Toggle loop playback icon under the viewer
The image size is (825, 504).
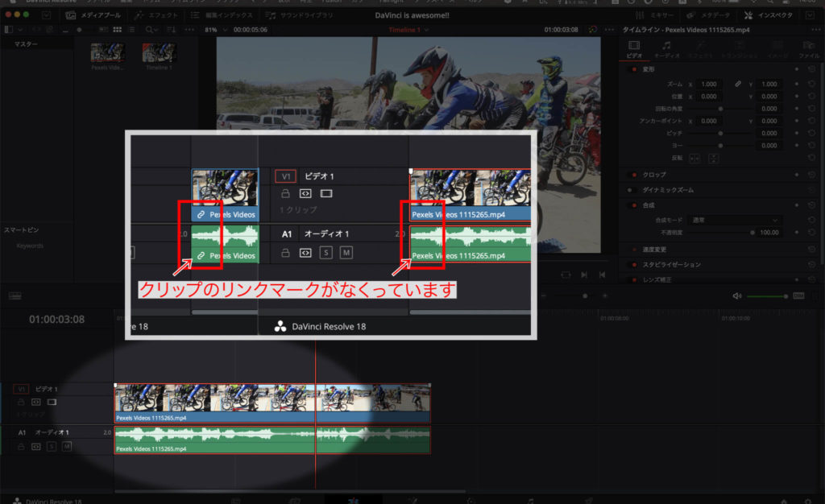coord(566,275)
